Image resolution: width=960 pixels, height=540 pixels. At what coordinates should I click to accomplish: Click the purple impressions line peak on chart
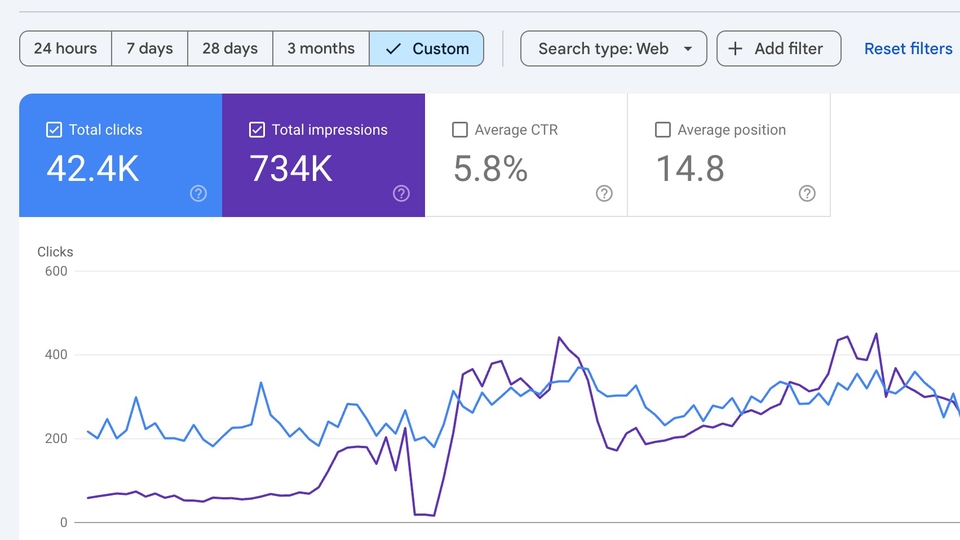point(876,334)
